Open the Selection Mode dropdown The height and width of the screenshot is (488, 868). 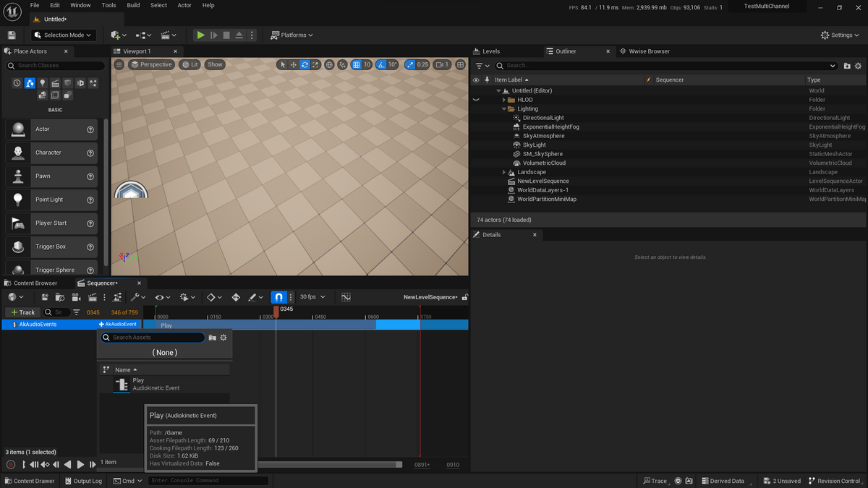pyautogui.click(x=64, y=35)
